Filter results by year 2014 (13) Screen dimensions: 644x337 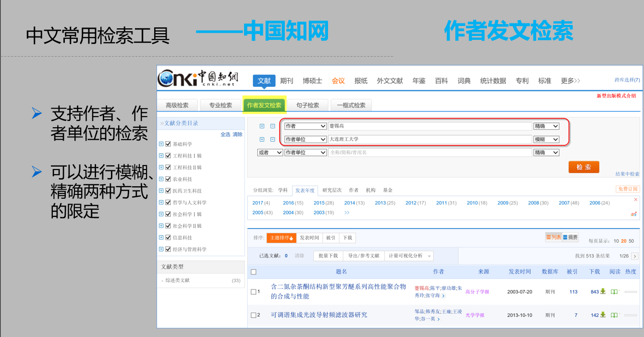[349, 203]
